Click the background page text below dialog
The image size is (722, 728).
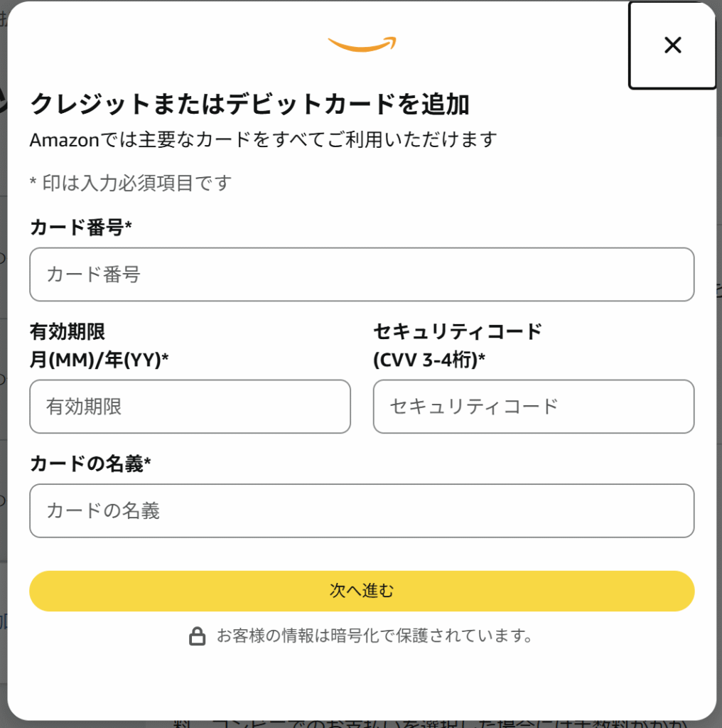429,723
